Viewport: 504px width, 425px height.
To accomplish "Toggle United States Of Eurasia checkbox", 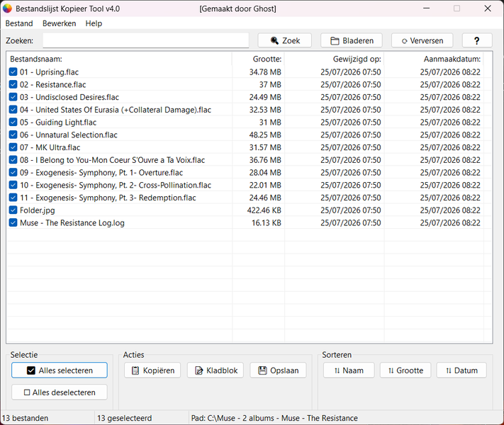I will [x=13, y=110].
